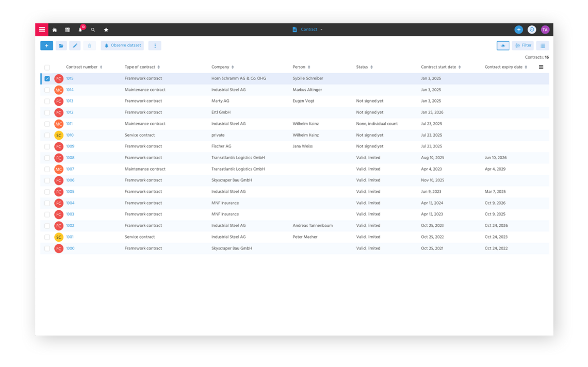Open a record using the folder toolbar icon

(61, 45)
